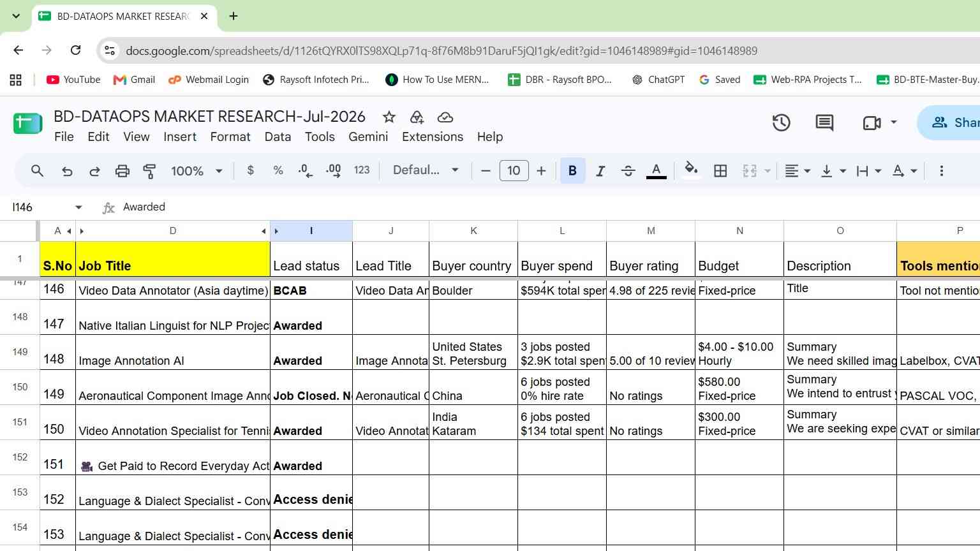Toggle bold formatting button

572,171
